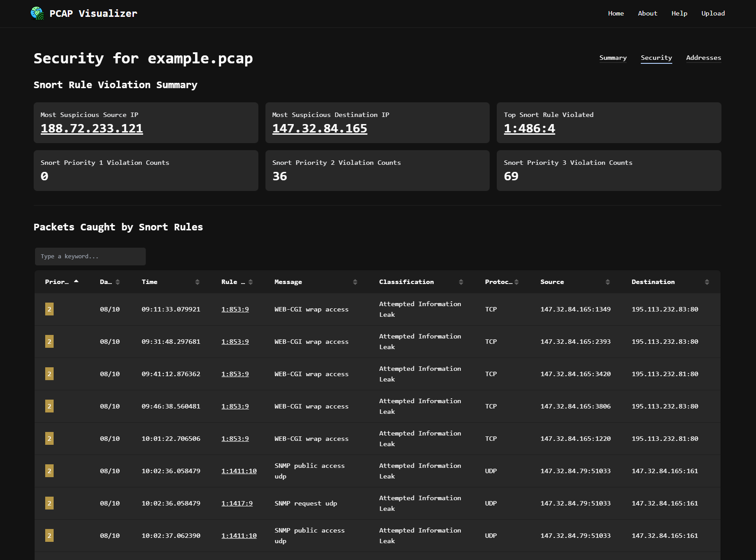
Task: Open top violated rule 1:486:4
Action: click(x=529, y=128)
